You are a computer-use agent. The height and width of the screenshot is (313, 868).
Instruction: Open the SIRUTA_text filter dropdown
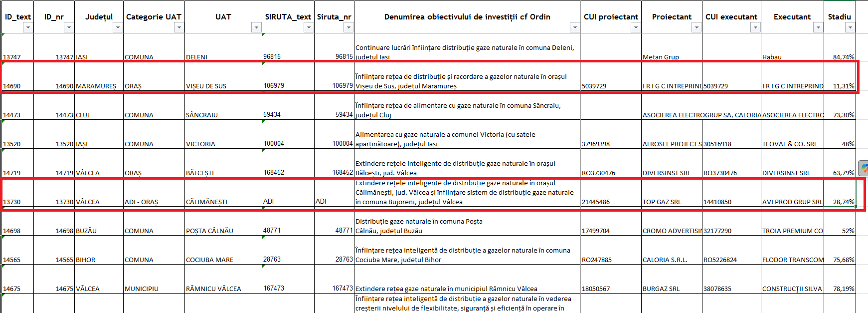click(x=309, y=27)
